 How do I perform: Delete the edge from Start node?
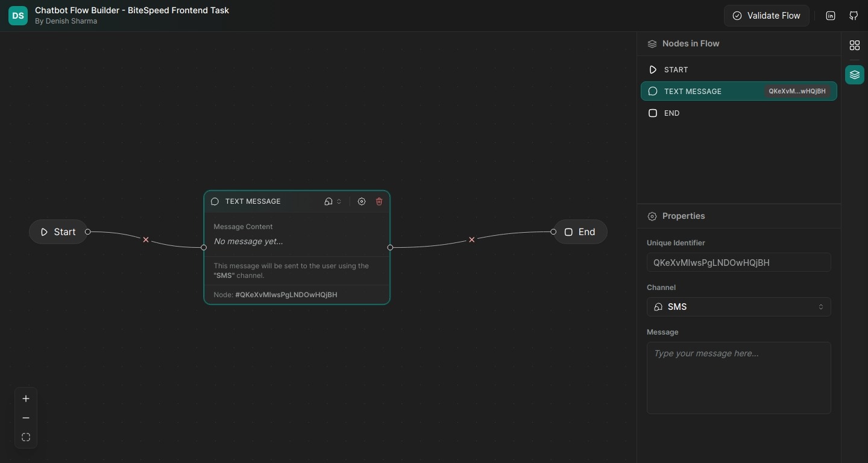(146, 240)
